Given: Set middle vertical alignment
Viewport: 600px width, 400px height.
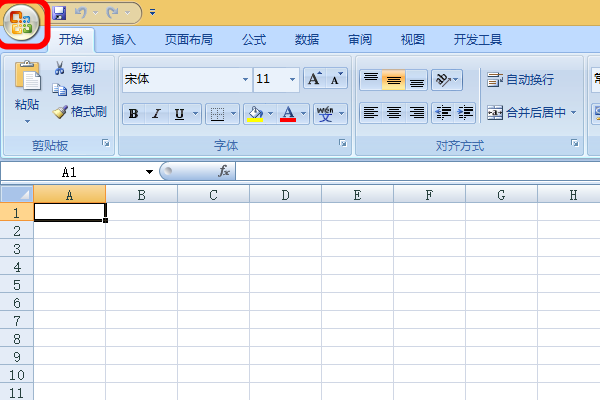Looking at the screenshot, I should click(393, 80).
